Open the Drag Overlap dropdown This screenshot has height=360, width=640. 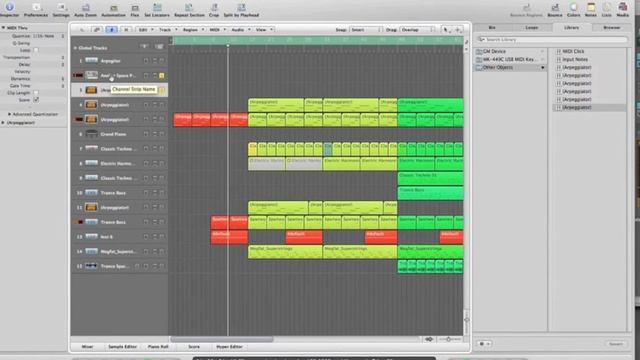tap(417, 30)
